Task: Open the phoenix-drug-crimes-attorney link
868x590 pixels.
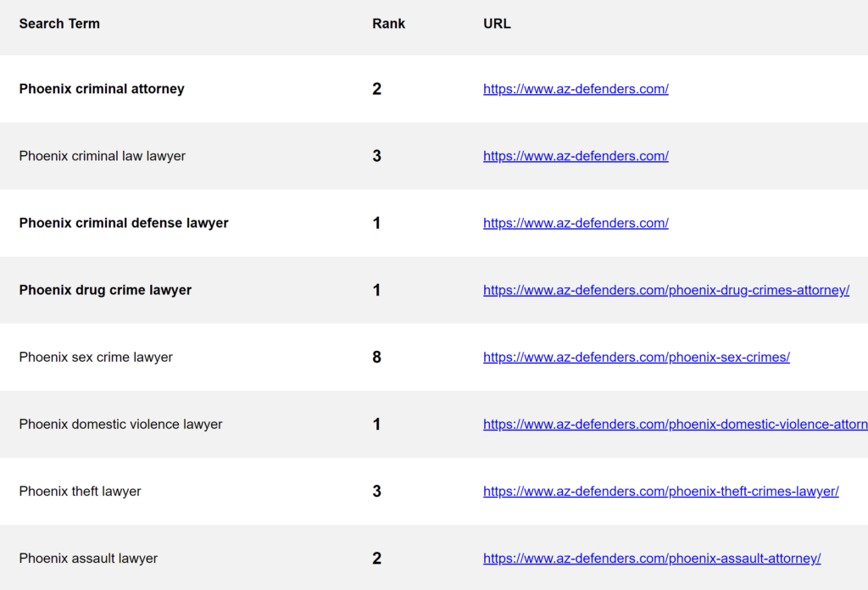Action: click(x=666, y=290)
